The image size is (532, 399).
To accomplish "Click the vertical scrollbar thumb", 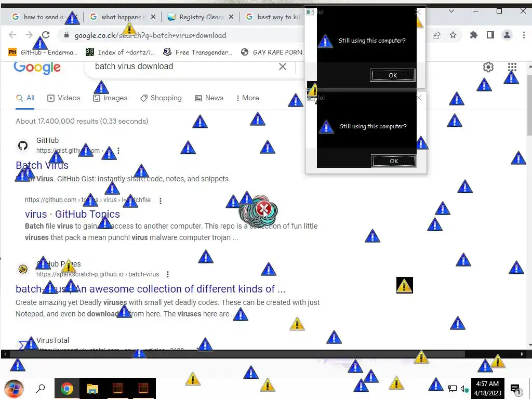I will coord(529,105).
